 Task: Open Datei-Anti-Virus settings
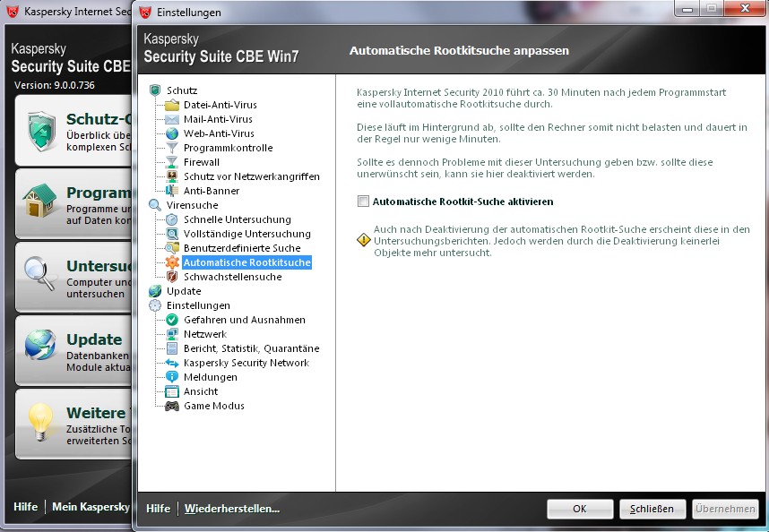pyautogui.click(x=220, y=105)
